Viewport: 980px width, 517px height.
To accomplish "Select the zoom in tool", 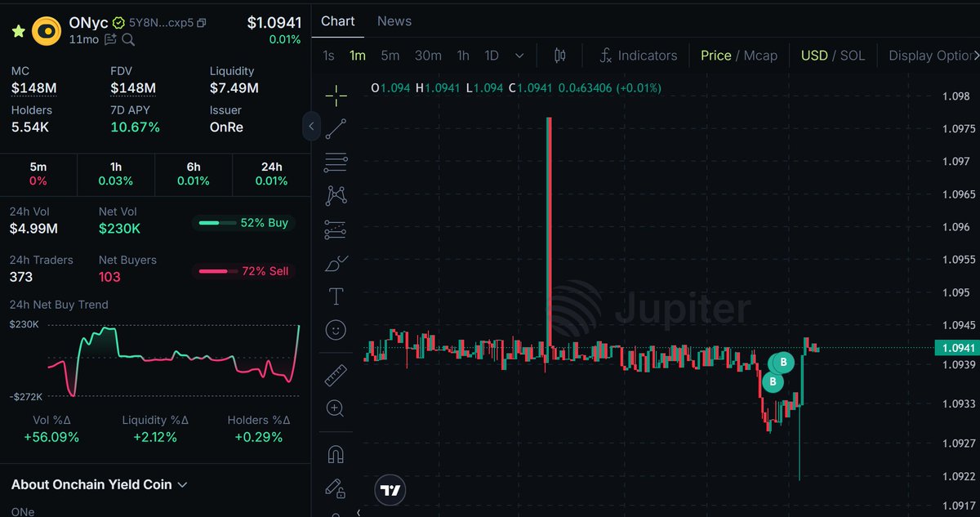I will pyautogui.click(x=336, y=408).
